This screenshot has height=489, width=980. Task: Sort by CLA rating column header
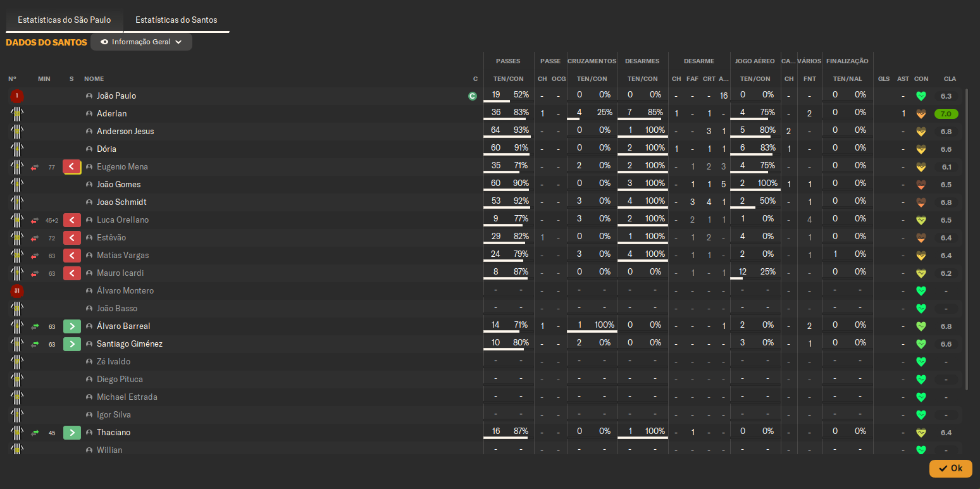(x=950, y=79)
